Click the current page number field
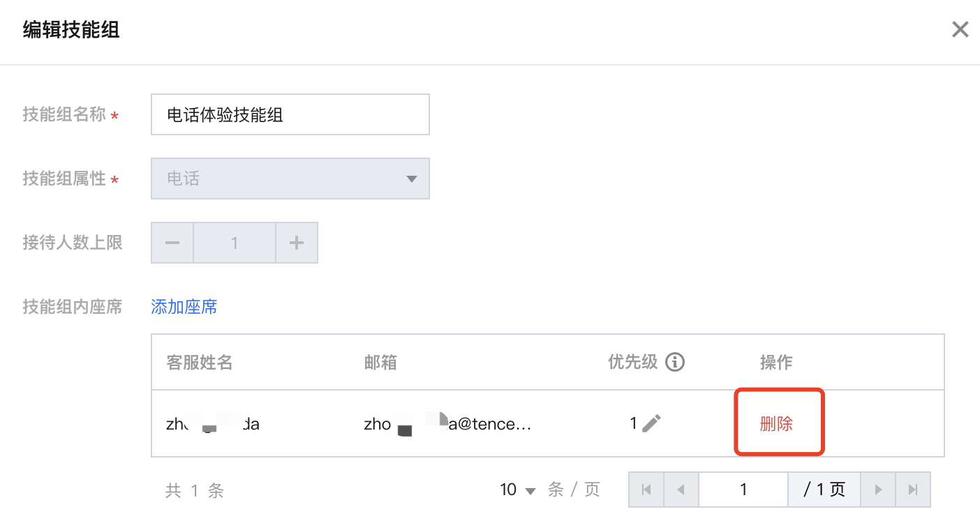Viewport: 980px width, 530px height. [x=743, y=490]
